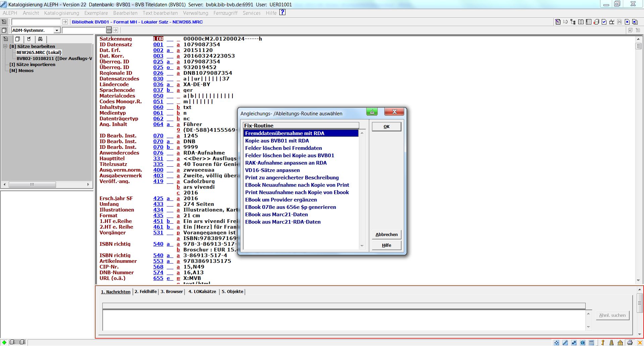This screenshot has height=346, width=644.
Task: Click OK in the Fix-Routine dialog
Action: click(x=386, y=127)
